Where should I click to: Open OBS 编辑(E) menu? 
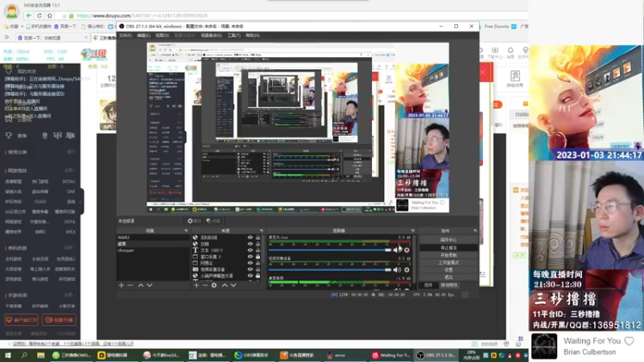pyautogui.click(x=143, y=35)
